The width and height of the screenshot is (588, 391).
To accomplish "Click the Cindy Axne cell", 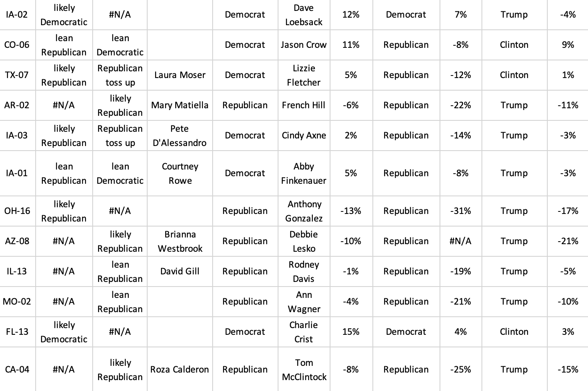I will point(304,136).
